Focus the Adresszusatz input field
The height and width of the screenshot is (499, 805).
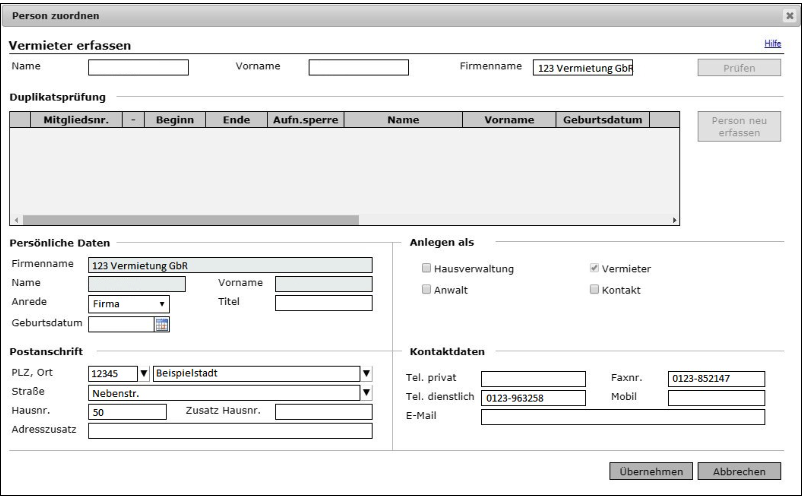[x=230, y=431]
